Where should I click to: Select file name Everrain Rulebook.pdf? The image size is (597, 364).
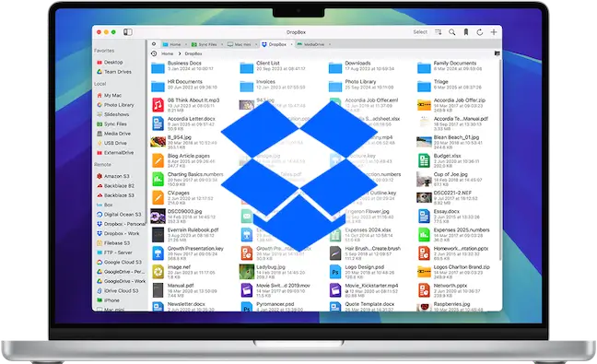193,230
